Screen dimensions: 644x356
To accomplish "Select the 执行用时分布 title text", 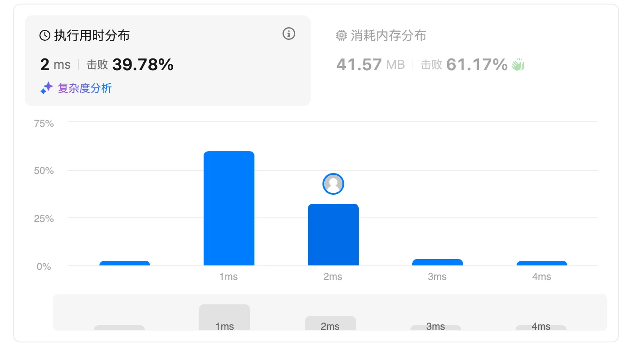I will point(92,36).
